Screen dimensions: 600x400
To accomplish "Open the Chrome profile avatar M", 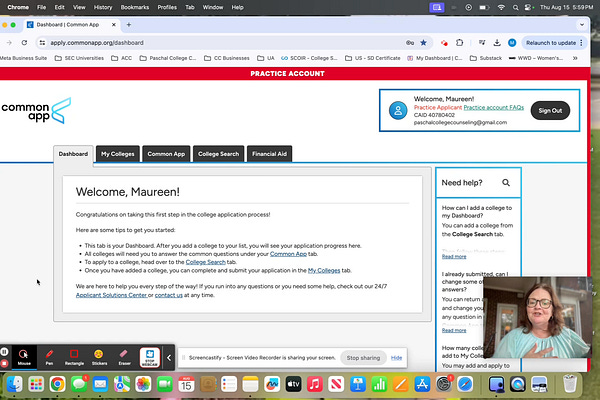I will (512, 43).
